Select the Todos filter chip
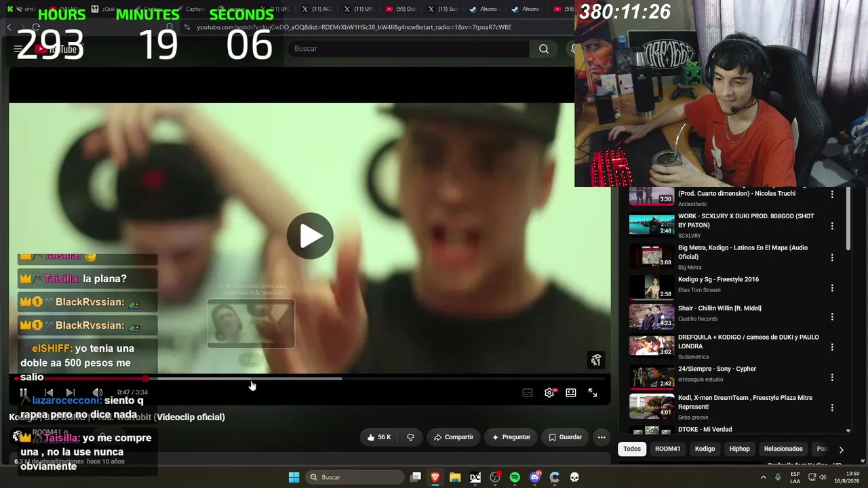This screenshot has height=488, width=868. 632,449
